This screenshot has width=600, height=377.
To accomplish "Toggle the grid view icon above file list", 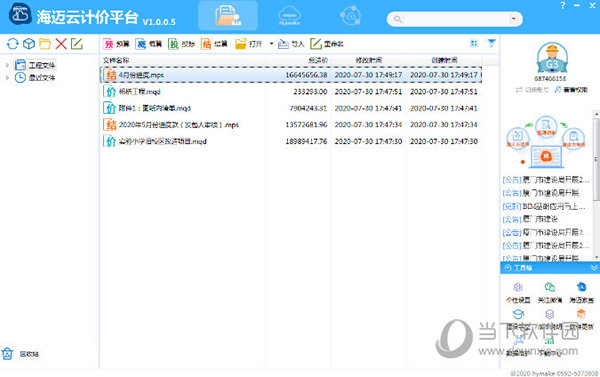I will pyautogui.click(x=474, y=43).
